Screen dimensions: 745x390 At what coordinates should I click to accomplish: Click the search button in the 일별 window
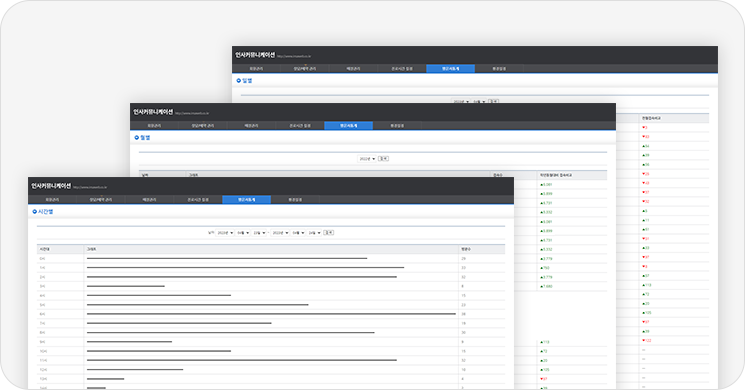click(x=494, y=101)
